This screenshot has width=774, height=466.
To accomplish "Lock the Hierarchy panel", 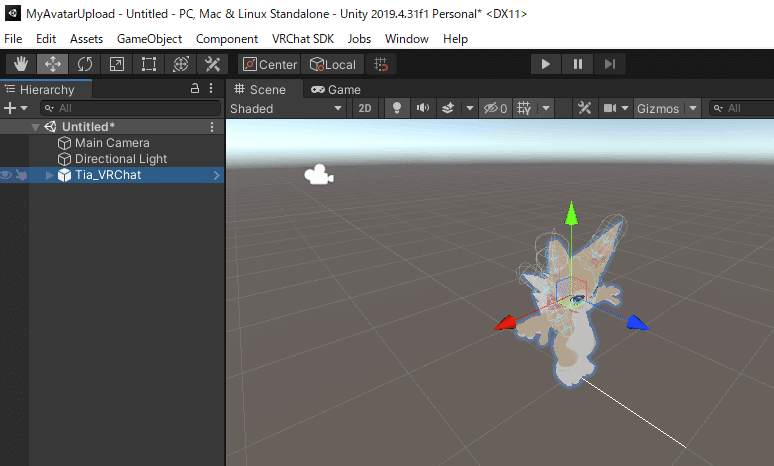I will coord(195,88).
